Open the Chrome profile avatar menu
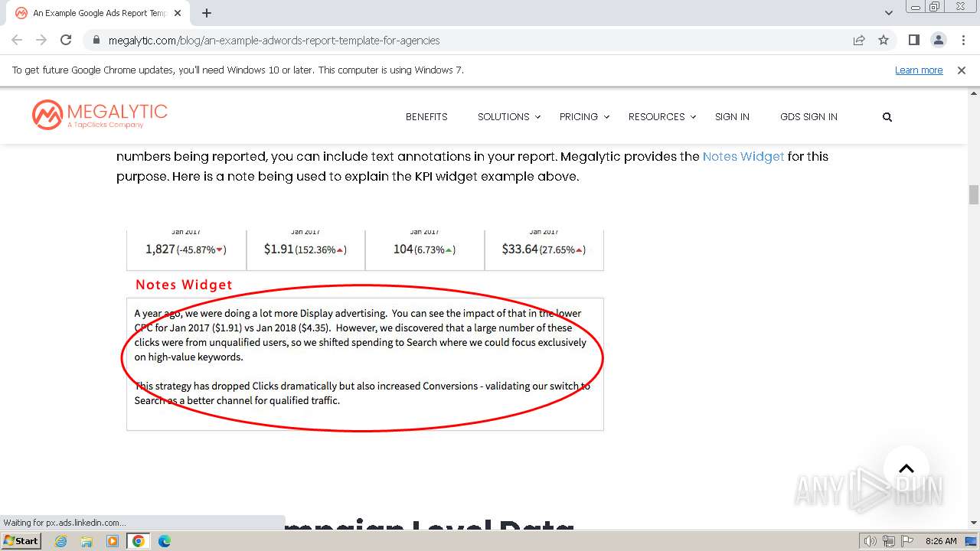This screenshot has width=980, height=551. [938, 40]
